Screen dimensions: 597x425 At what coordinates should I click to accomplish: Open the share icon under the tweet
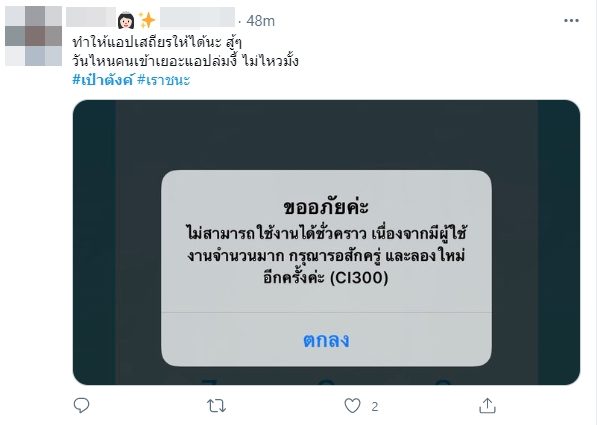487,406
